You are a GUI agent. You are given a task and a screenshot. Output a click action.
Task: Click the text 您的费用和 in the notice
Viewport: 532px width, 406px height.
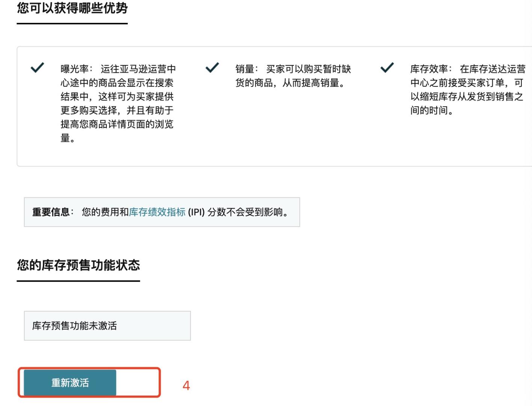(105, 212)
